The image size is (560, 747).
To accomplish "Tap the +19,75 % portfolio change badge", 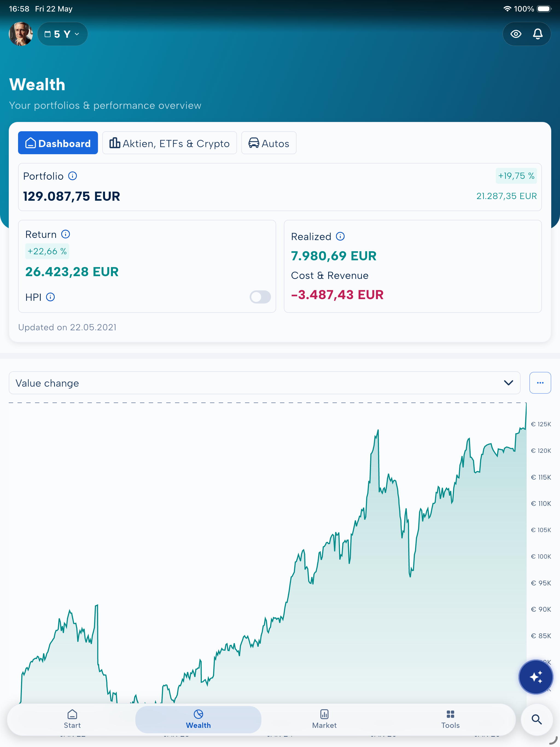I will (x=516, y=176).
